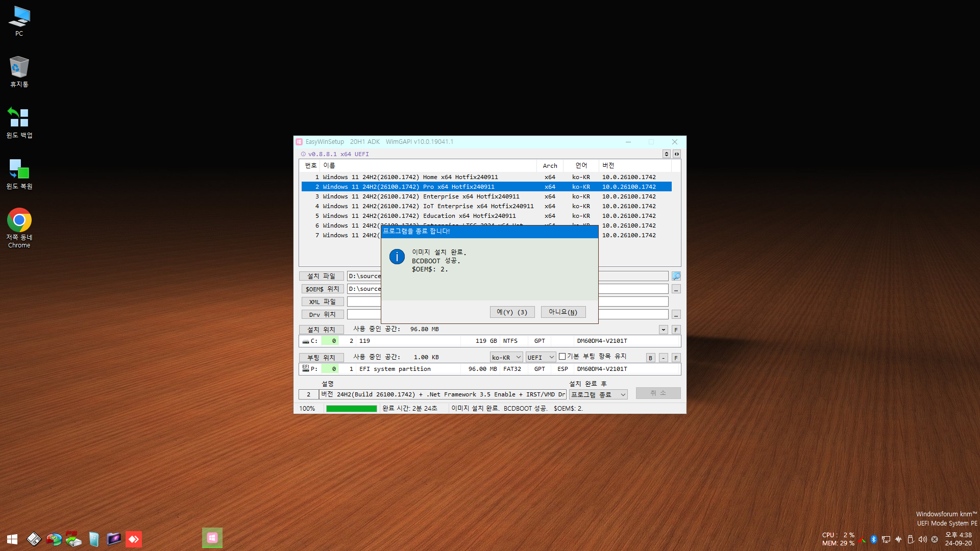Click the browse ... button for $OEM$ 위치
This screenshot has height=551, width=980.
[676, 289]
